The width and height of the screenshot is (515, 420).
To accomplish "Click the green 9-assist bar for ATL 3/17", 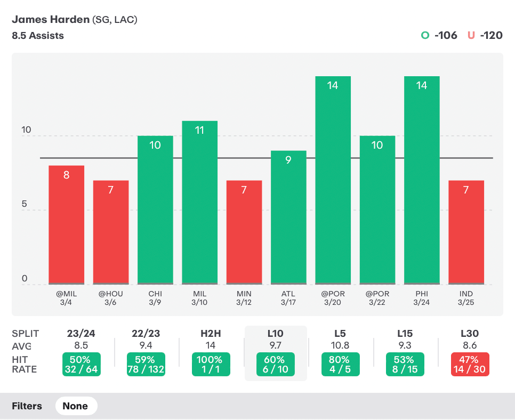I will (288, 217).
